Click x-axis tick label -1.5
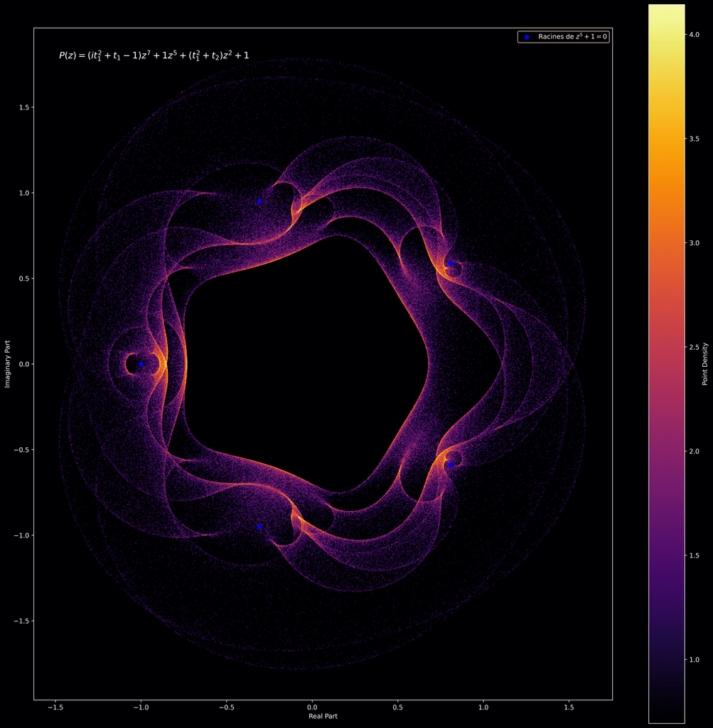The image size is (713, 728). click(x=55, y=707)
